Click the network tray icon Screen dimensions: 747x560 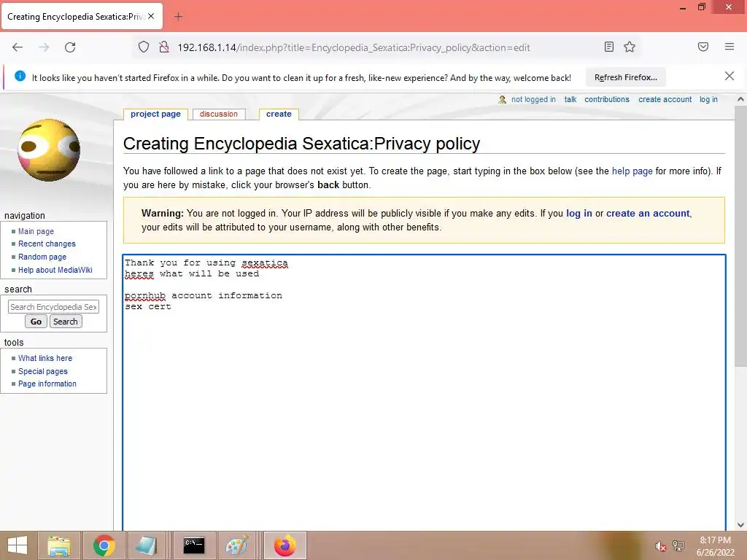pos(678,546)
